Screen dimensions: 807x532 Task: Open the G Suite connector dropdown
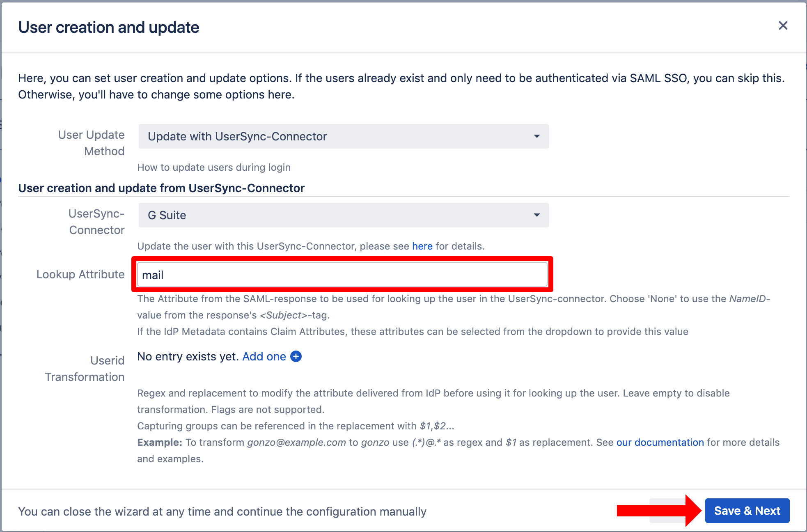[x=343, y=215]
